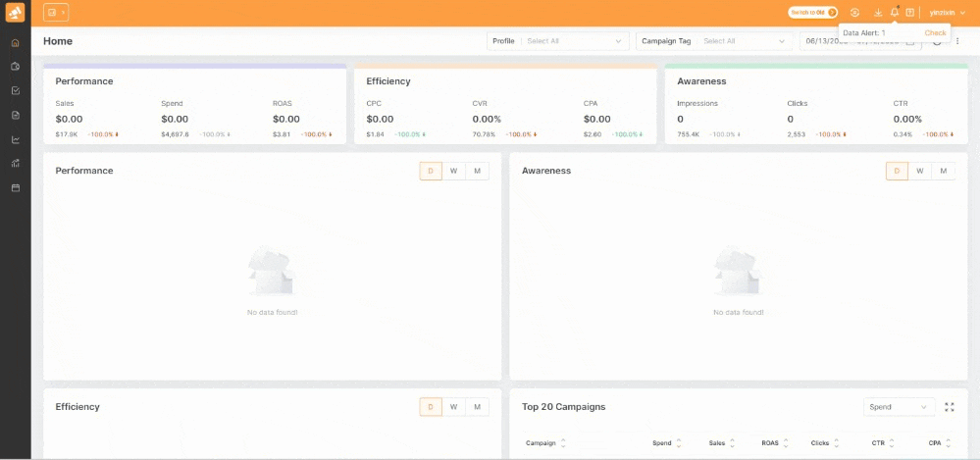Expand the yinzixin user account menu

(x=948, y=13)
